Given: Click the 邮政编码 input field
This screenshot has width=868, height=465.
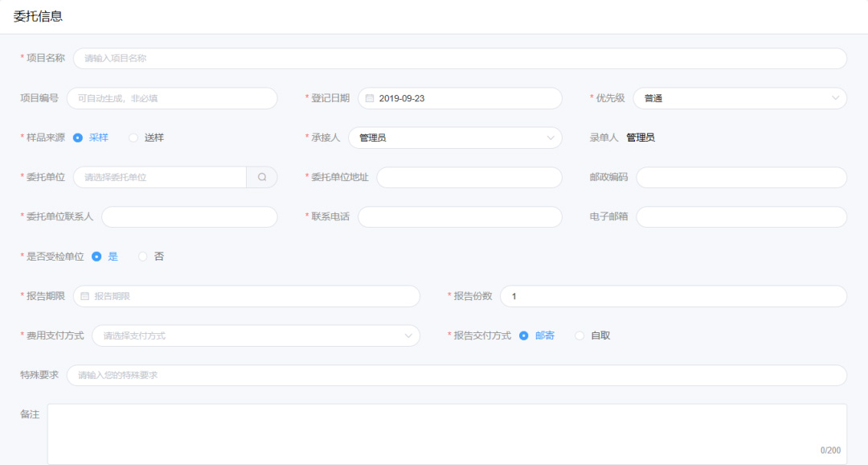Looking at the screenshot, I should pyautogui.click(x=741, y=177).
